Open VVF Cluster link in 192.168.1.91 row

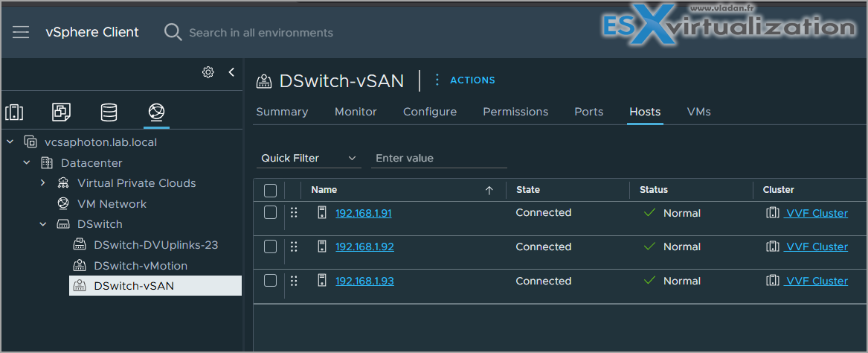pos(816,213)
